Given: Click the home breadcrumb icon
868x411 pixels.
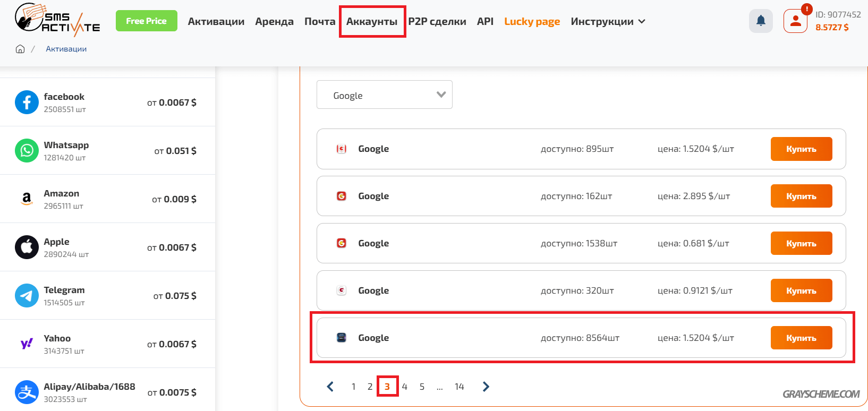Looking at the screenshot, I should pos(20,49).
